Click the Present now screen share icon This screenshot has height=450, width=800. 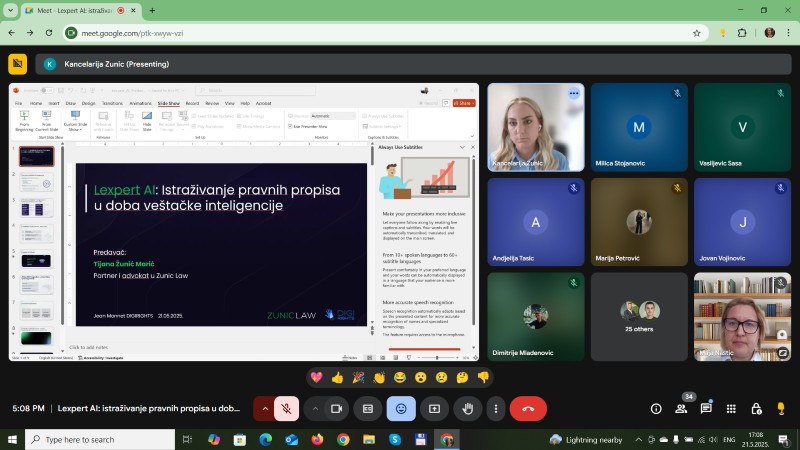pyautogui.click(x=434, y=409)
